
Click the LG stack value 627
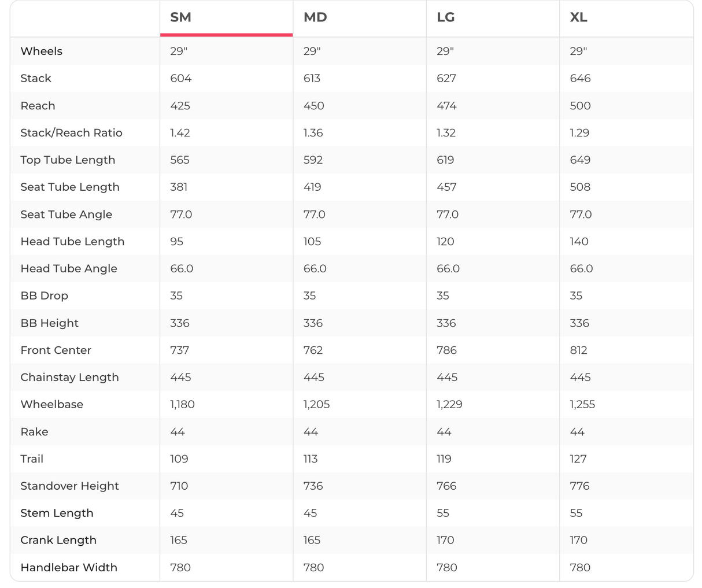click(x=446, y=79)
